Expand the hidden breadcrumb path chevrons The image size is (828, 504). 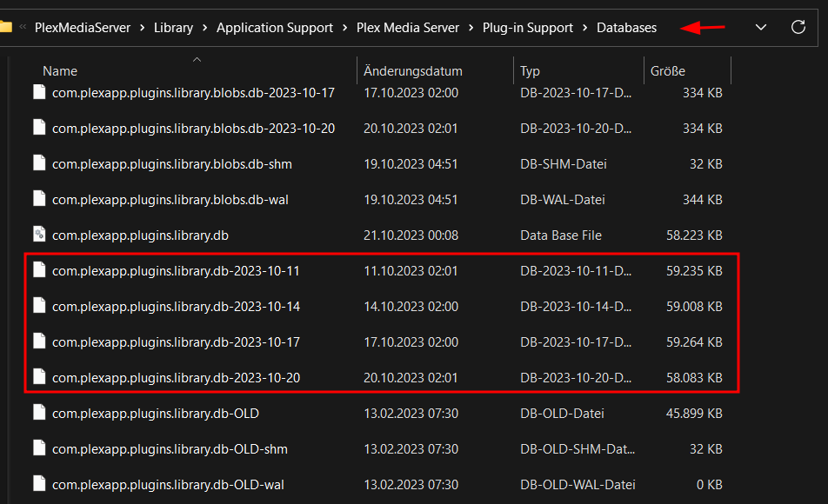click(x=23, y=26)
